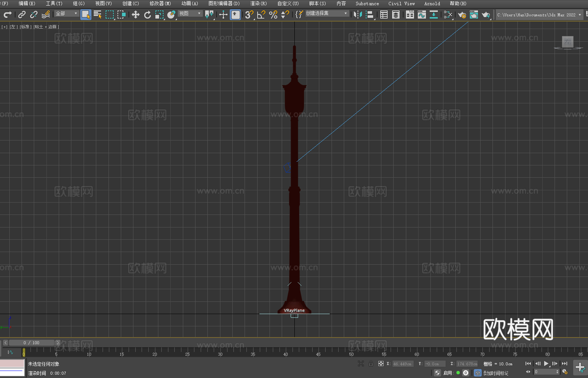
Task: Click the Mirror tool icon
Action: [x=358, y=15]
